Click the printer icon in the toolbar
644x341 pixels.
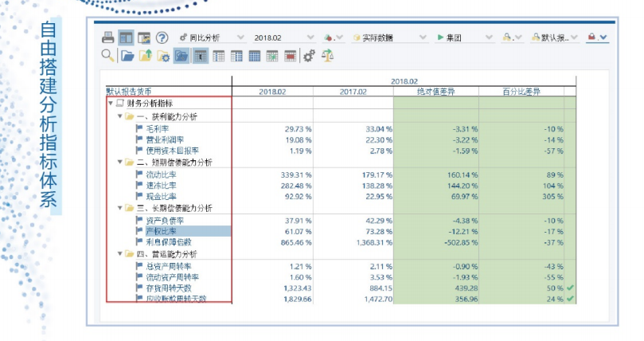[x=108, y=37]
